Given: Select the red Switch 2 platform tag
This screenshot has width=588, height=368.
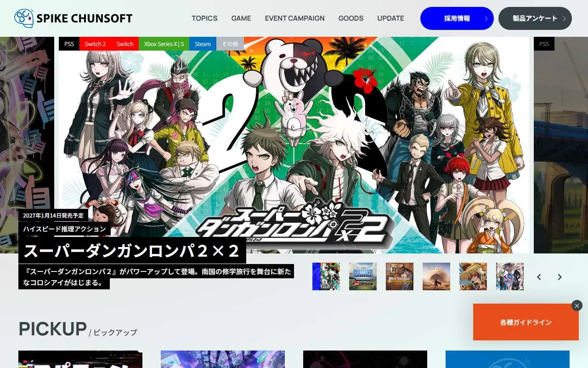Looking at the screenshot, I should [x=95, y=44].
